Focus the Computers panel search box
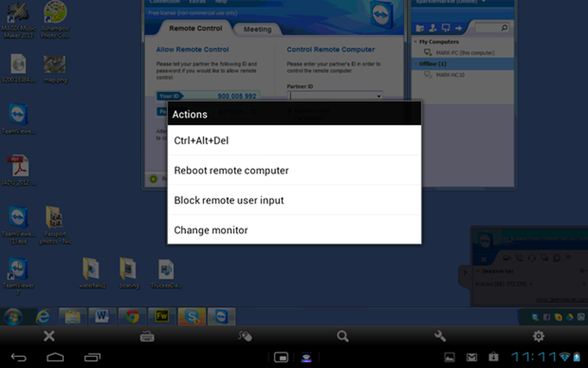588x368 pixels. click(x=492, y=28)
